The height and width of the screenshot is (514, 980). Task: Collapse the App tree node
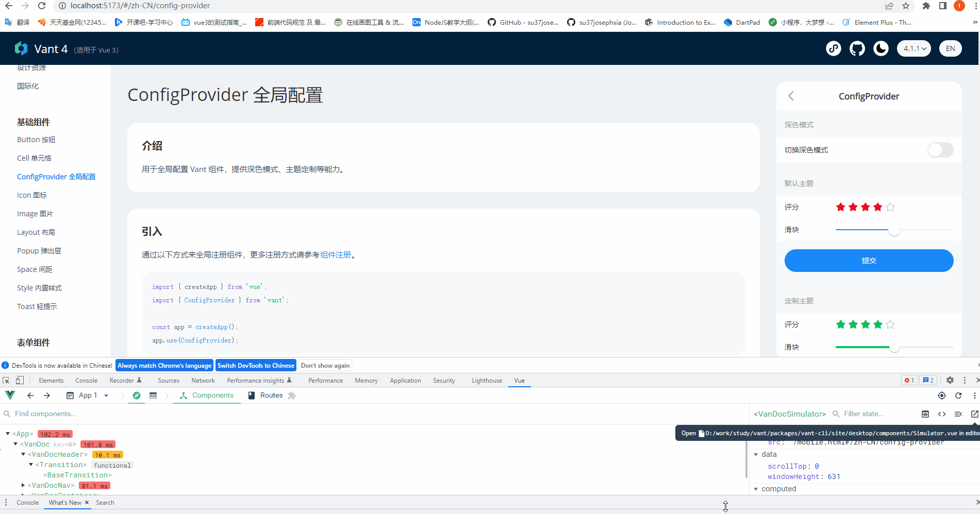pos(8,434)
